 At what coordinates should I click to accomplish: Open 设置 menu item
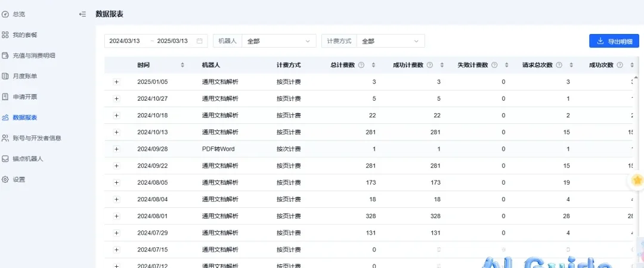coord(19,179)
